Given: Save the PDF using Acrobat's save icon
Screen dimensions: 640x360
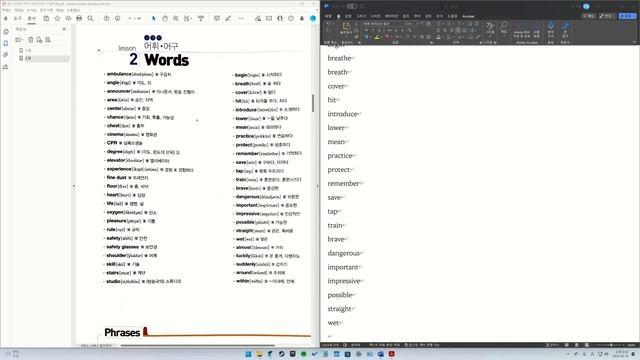Looking at the screenshot, I should (46, 18).
